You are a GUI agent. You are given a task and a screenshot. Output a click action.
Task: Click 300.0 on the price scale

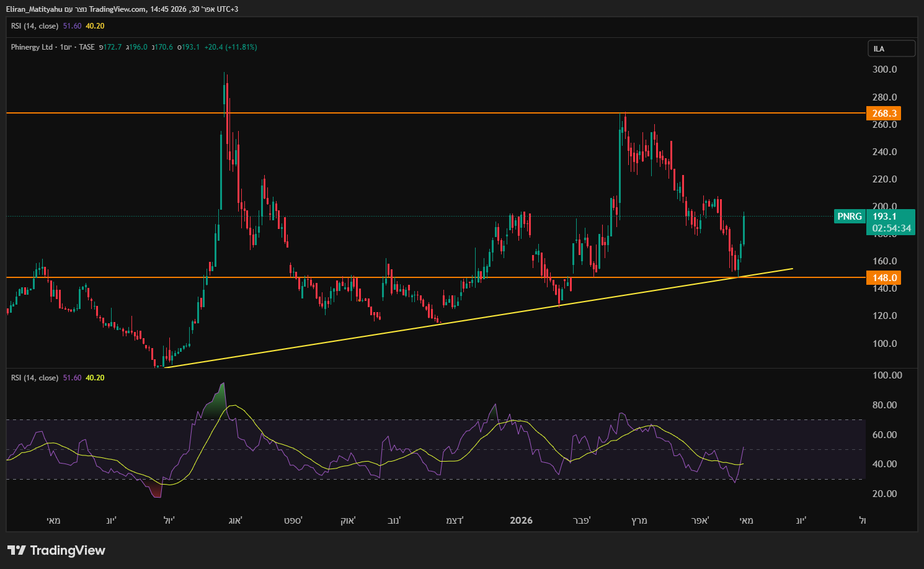(x=884, y=69)
